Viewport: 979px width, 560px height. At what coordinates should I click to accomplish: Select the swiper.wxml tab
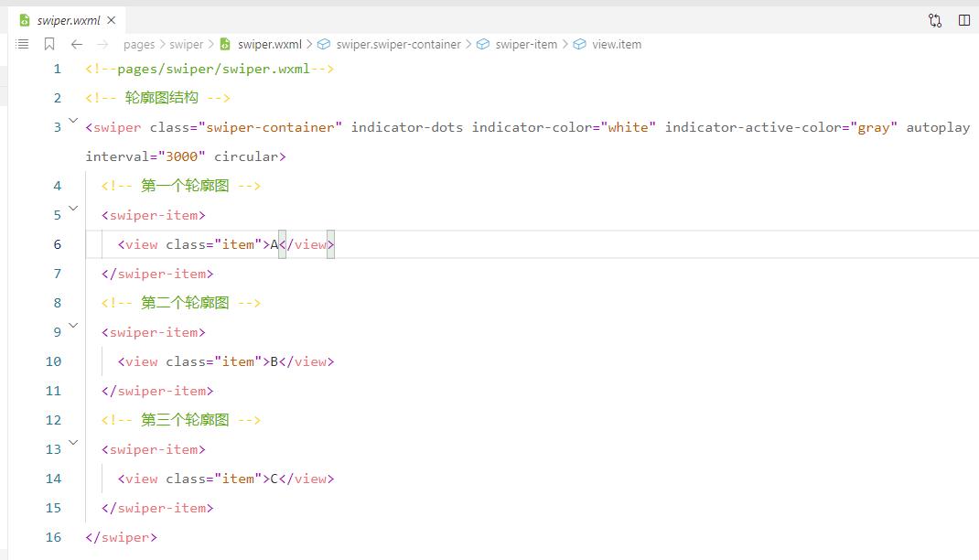point(69,20)
